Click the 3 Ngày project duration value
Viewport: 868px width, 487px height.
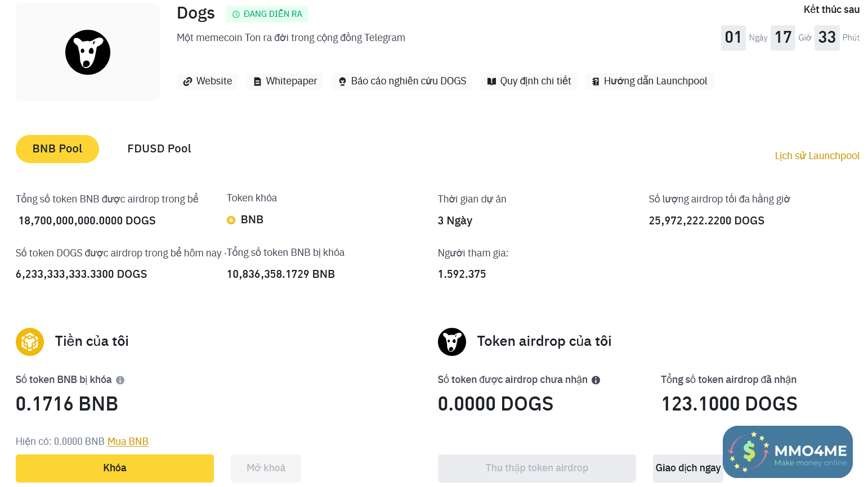[x=455, y=220]
